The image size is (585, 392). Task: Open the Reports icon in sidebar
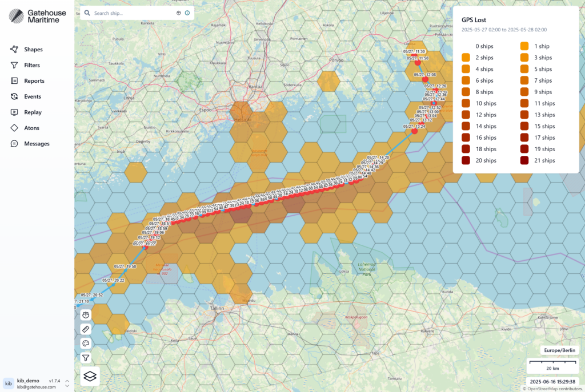14,81
